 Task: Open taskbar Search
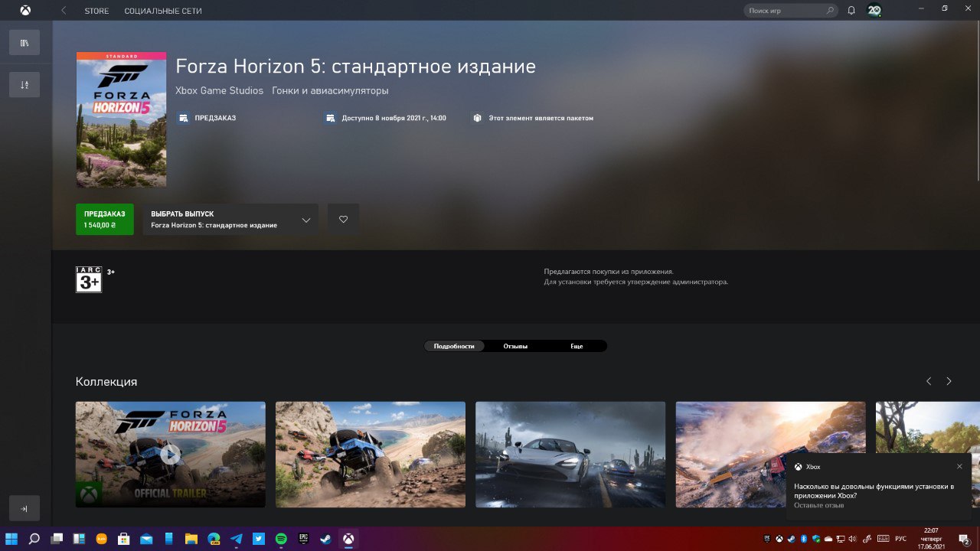[34, 539]
